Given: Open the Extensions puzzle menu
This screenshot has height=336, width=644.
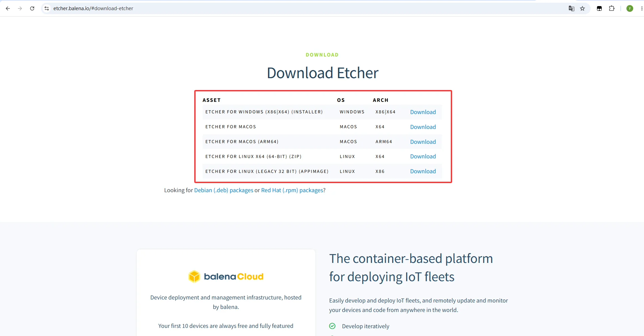Looking at the screenshot, I should [612, 8].
